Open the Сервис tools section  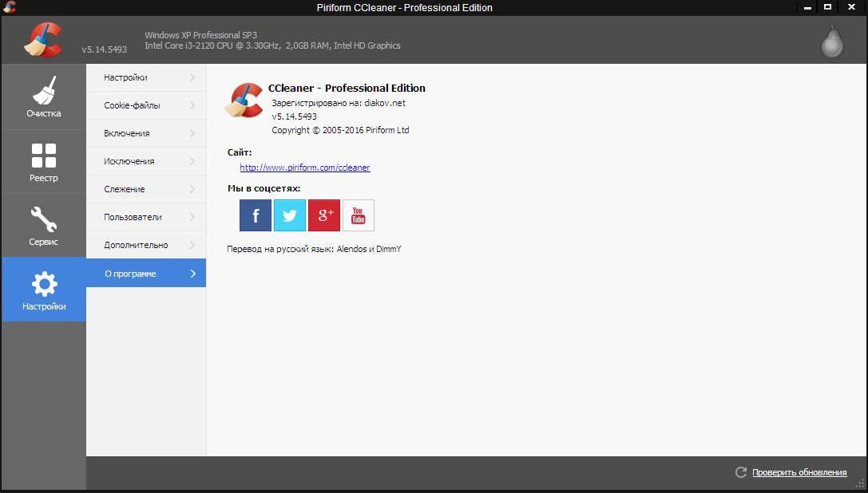click(44, 226)
